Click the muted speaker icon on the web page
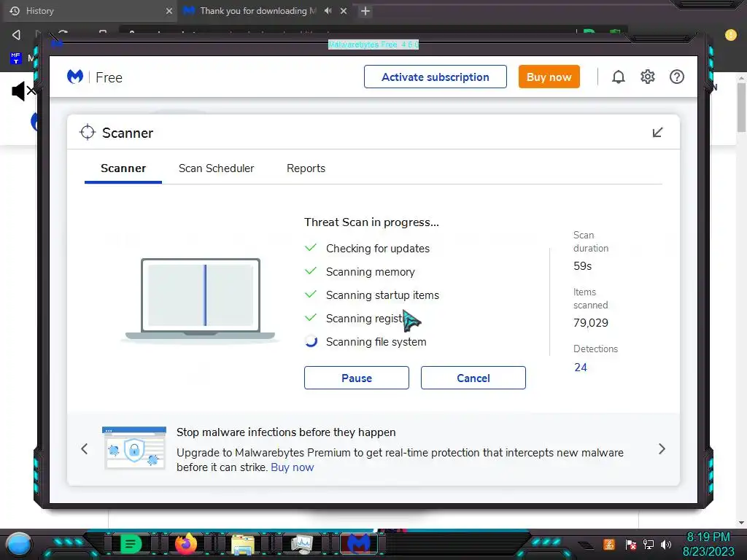Viewport: 747px width, 560px height. [x=23, y=90]
